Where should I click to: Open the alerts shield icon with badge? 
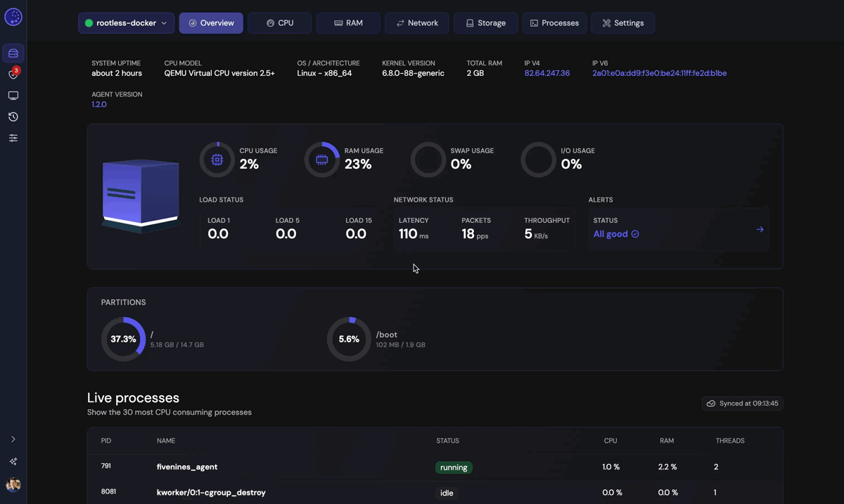13,74
